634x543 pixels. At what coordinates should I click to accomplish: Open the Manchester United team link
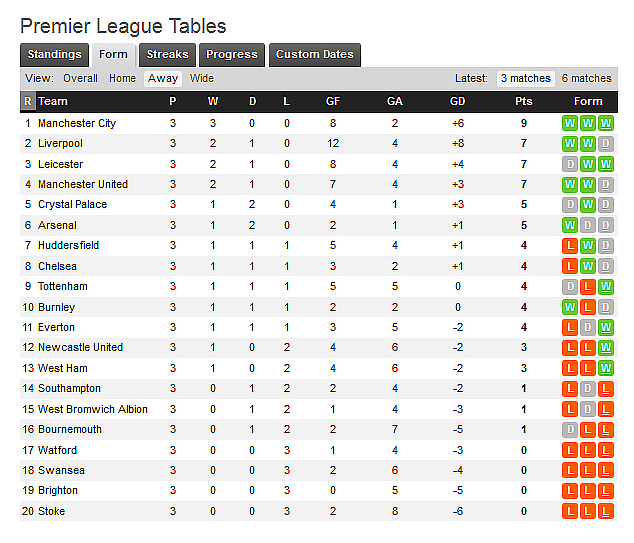coord(83,184)
